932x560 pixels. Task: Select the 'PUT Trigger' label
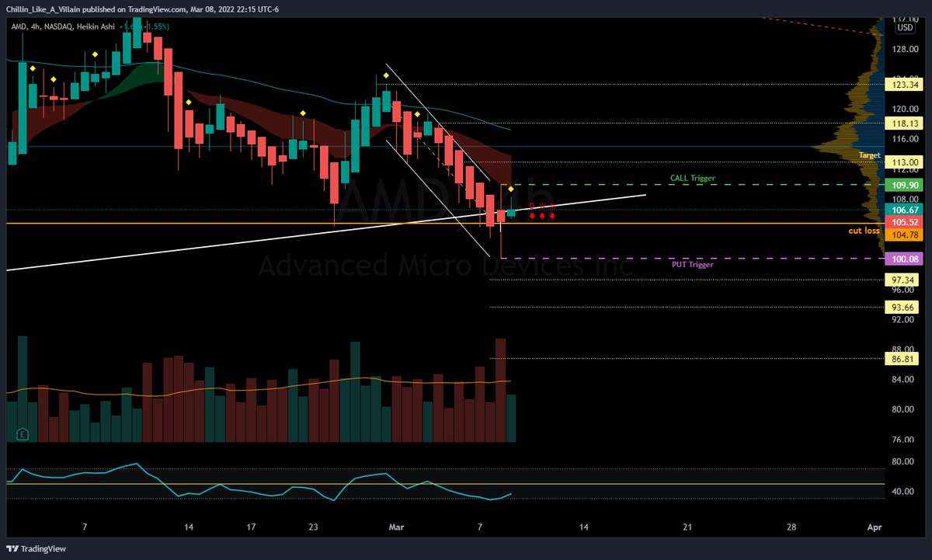click(693, 265)
